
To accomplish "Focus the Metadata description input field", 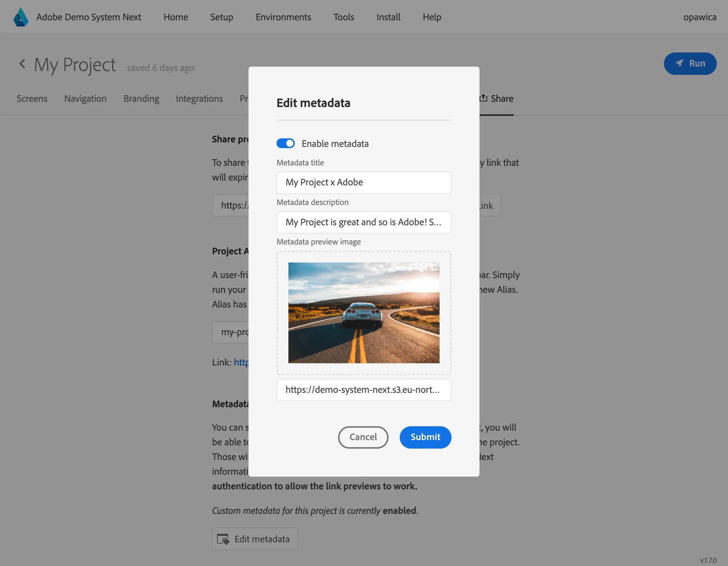I will 364,222.
